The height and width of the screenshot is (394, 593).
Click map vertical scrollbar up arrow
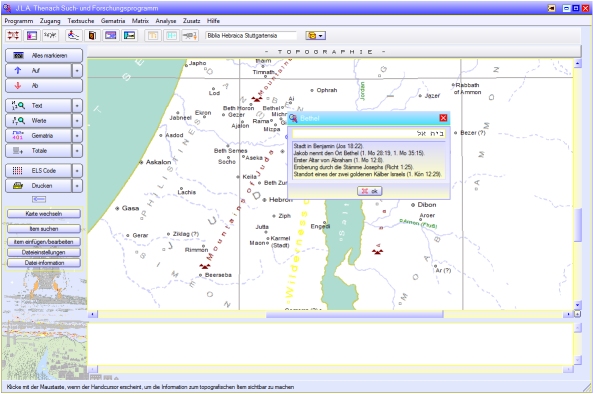point(577,64)
